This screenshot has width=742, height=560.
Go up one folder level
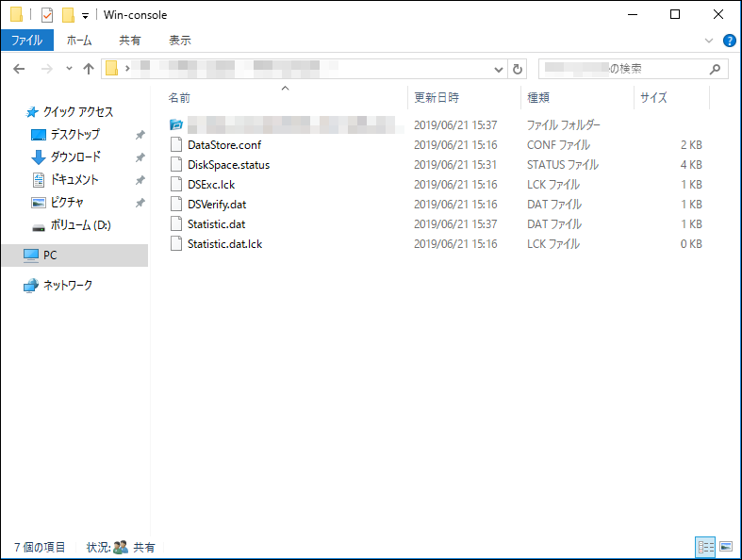click(x=89, y=69)
